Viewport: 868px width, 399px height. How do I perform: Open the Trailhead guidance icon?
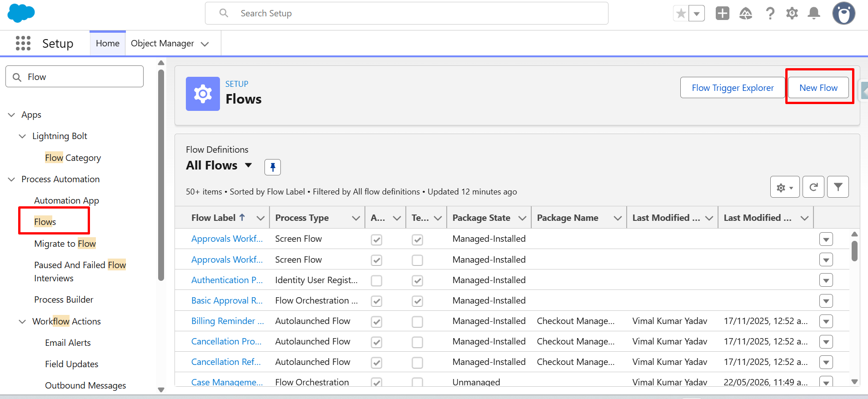746,13
